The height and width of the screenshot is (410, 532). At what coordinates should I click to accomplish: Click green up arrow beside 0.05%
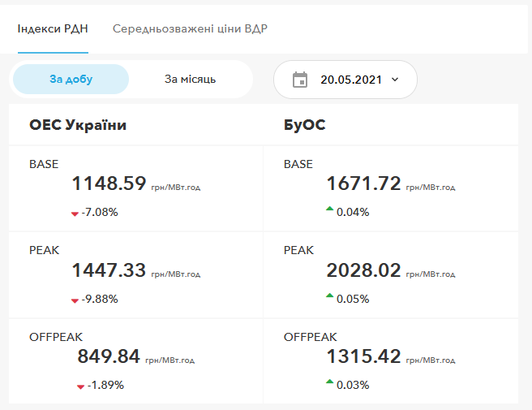329,297
